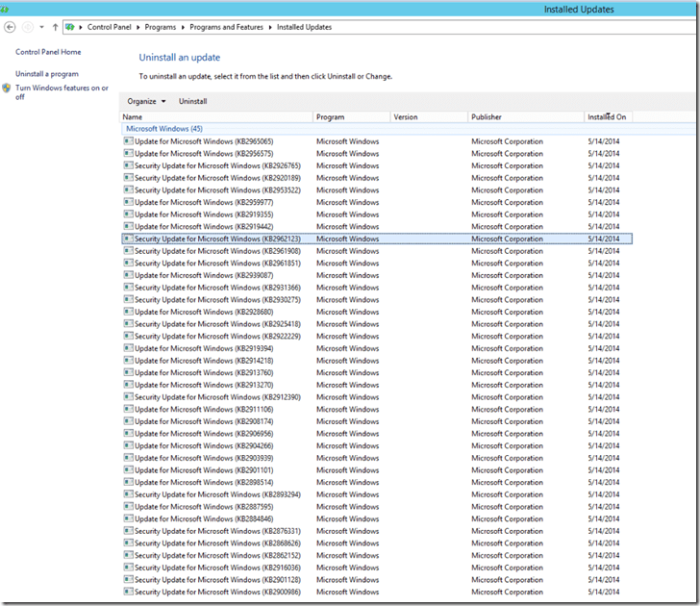The height and width of the screenshot is (606, 700).
Task: Open the Organize dropdown menu
Action: click(x=146, y=101)
